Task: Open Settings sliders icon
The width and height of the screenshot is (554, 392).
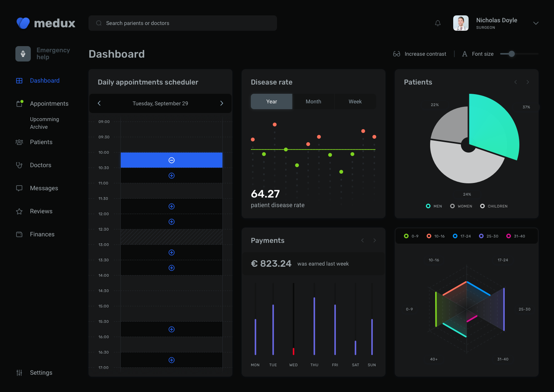Action: point(19,373)
